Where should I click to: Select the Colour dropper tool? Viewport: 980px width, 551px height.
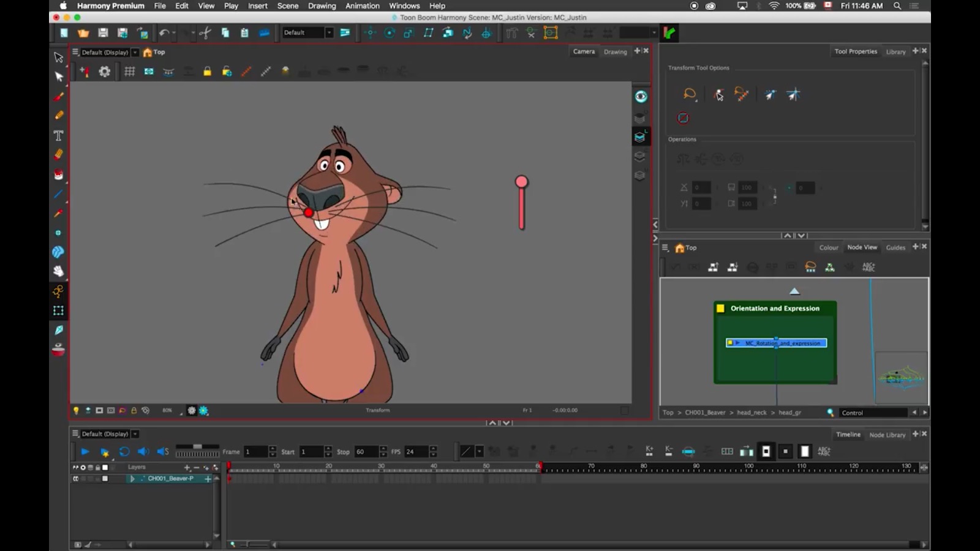pyautogui.click(x=59, y=213)
